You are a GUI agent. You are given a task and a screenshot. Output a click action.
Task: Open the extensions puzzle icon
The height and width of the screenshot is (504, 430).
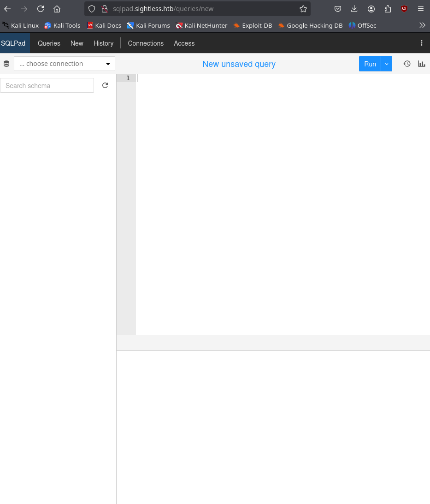click(x=388, y=9)
